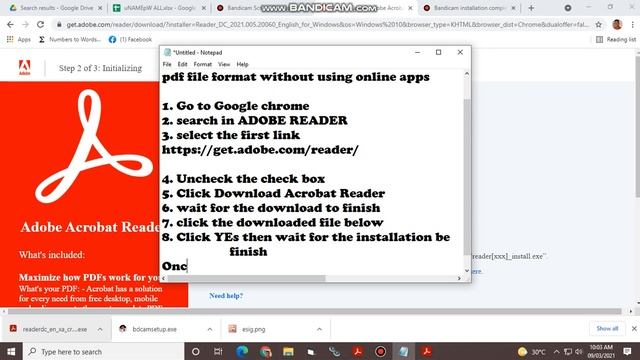Click Notepad vertical scrollbar thumb

pos(467,177)
